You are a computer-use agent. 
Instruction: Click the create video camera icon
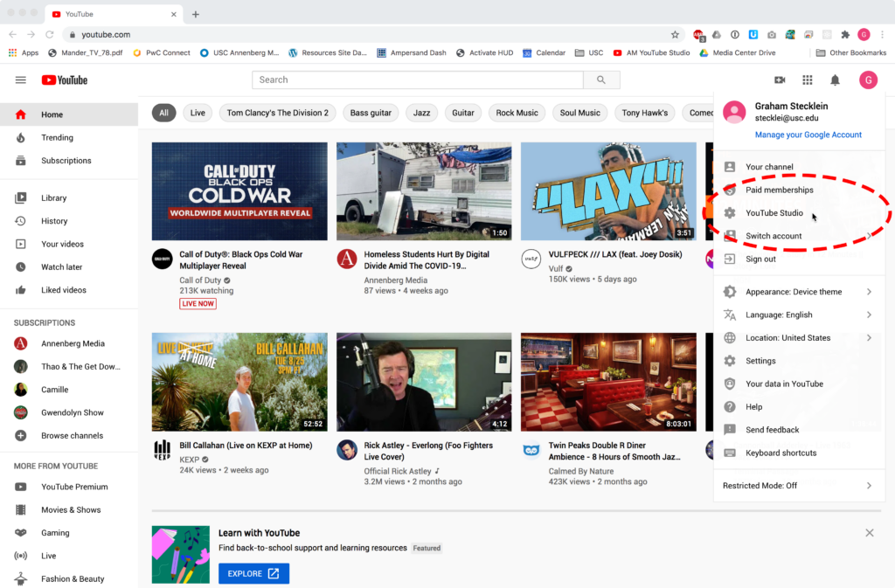click(780, 80)
